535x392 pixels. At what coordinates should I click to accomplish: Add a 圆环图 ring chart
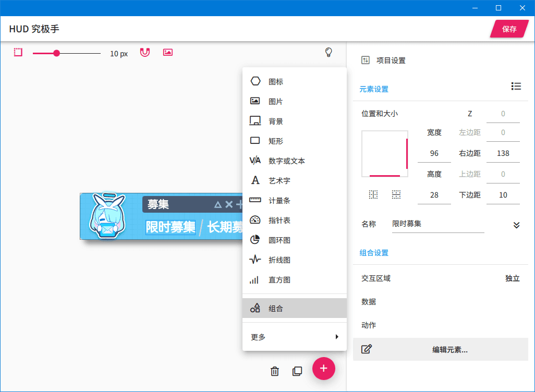295,240
